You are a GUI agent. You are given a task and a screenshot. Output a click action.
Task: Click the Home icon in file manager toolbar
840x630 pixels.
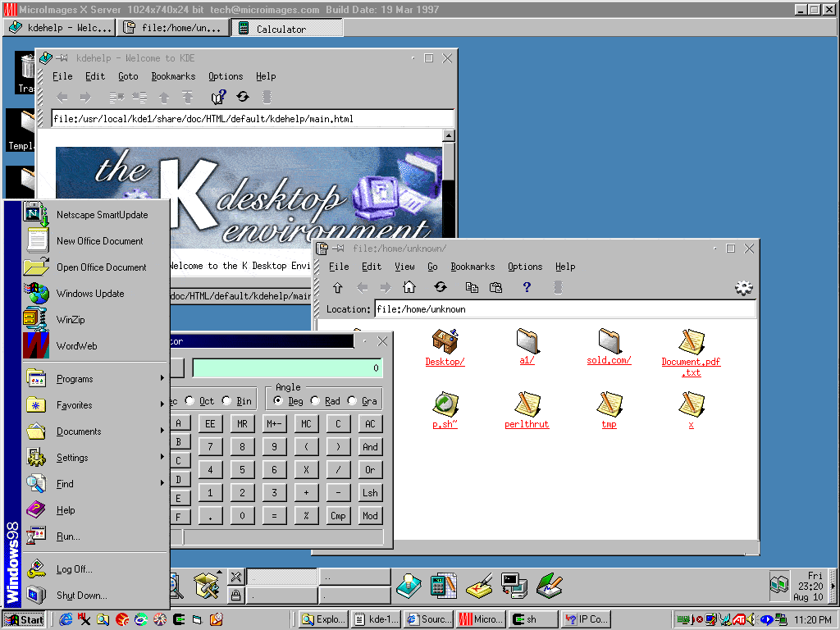click(409, 287)
